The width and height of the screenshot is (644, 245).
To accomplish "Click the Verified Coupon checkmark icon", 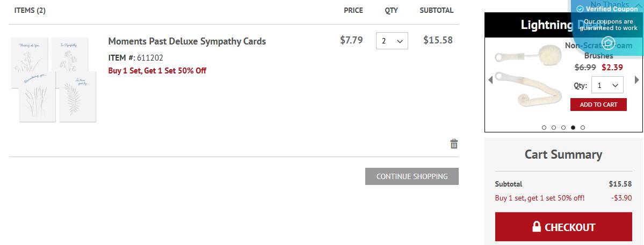I will tap(580, 9).
